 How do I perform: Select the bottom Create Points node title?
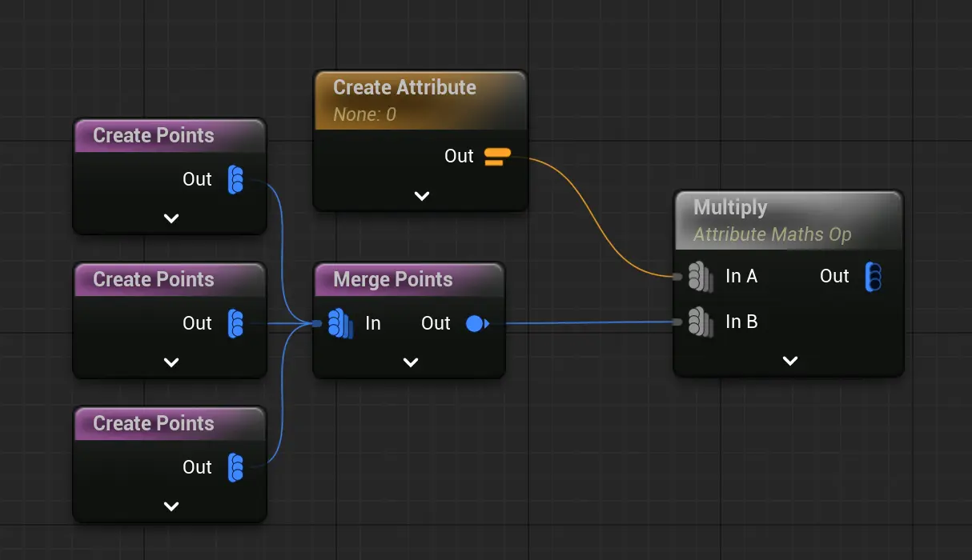[x=154, y=424]
